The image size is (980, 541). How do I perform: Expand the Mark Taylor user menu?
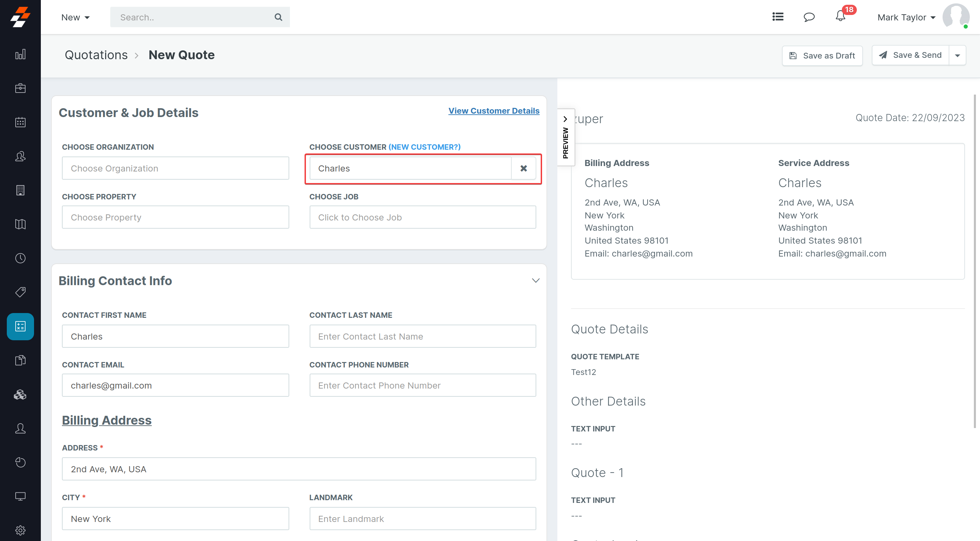(x=906, y=17)
